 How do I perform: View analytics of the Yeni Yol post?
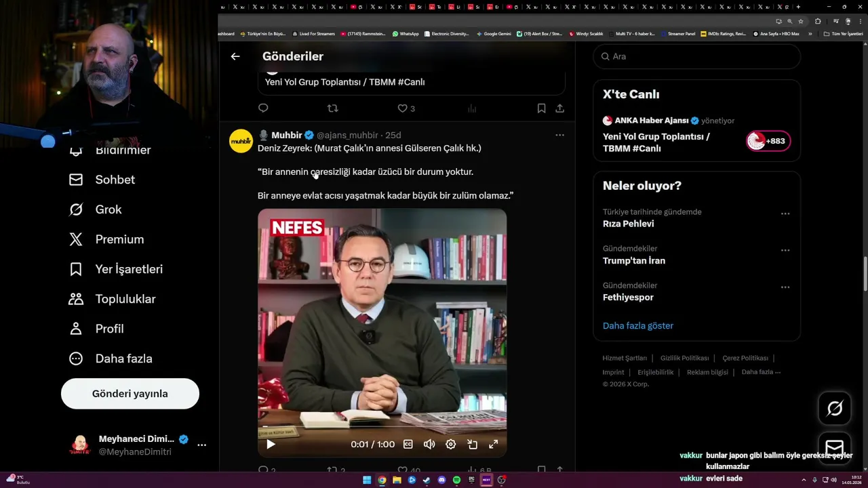tap(472, 108)
